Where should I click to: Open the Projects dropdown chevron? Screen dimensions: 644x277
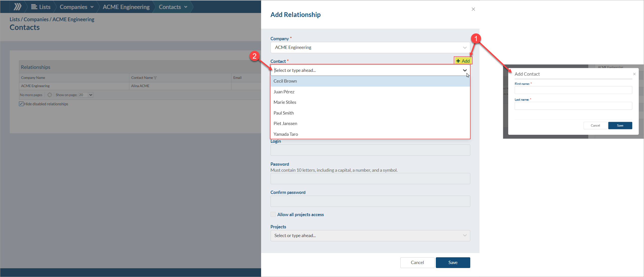pyautogui.click(x=465, y=236)
